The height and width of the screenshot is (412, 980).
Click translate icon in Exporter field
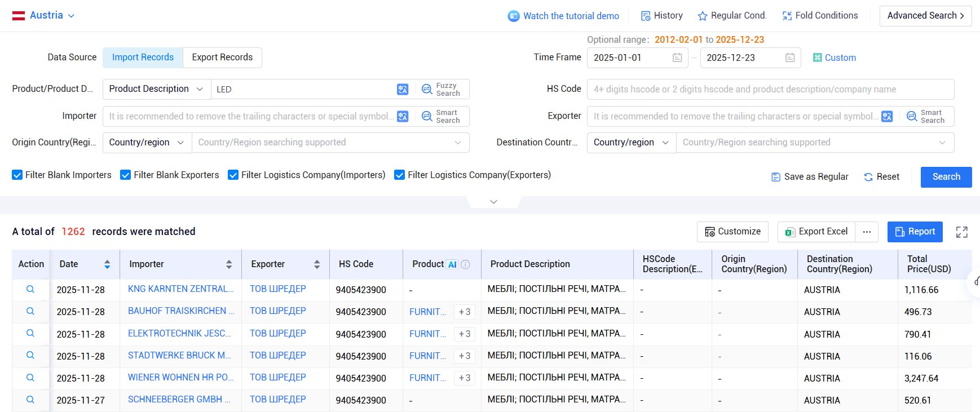(x=887, y=116)
